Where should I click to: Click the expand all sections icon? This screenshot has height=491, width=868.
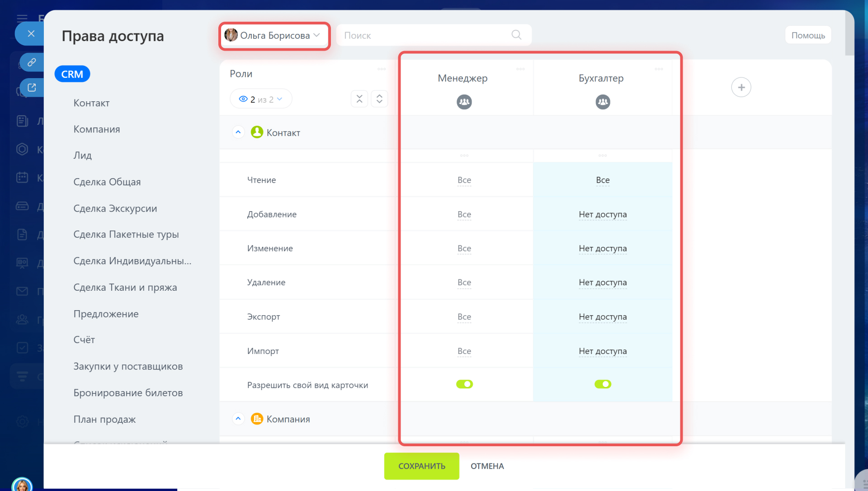[379, 99]
